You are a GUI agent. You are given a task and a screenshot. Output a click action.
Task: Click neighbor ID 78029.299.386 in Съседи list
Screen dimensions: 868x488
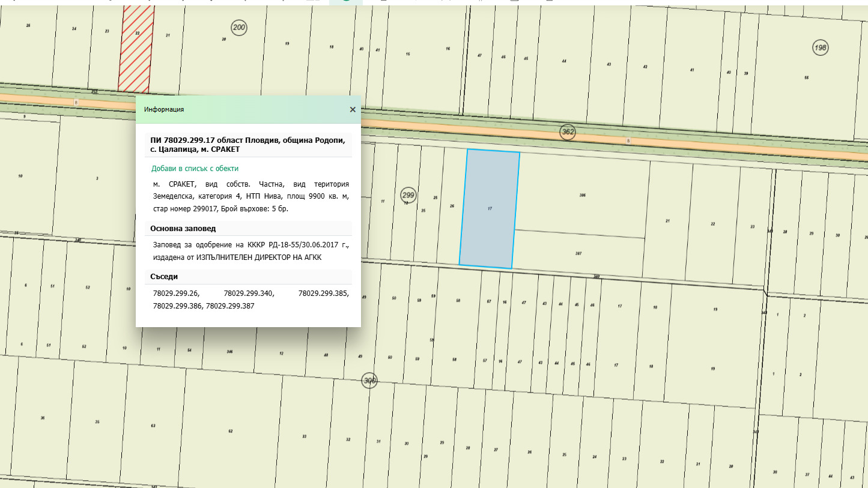tap(178, 306)
